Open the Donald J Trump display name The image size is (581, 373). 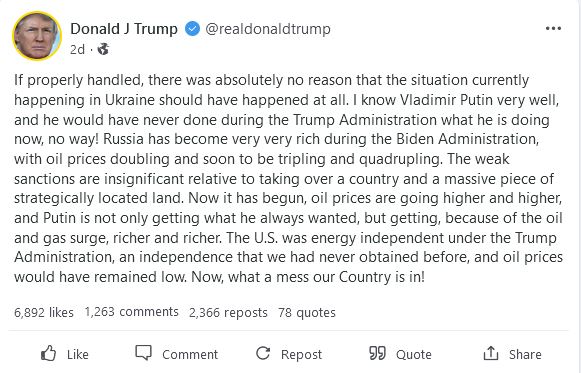tap(124, 29)
